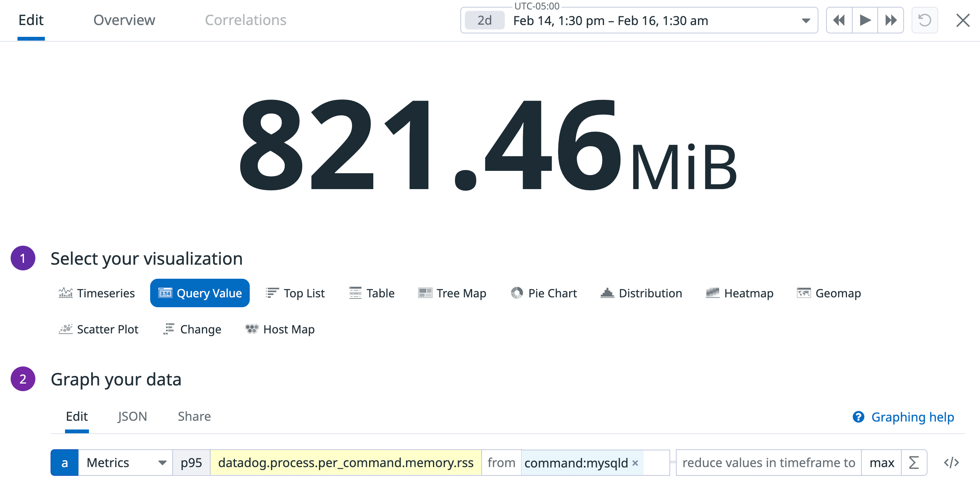Select the Pie Chart visualization
The width and height of the screenshot is (980, 480).
[552, 293]
